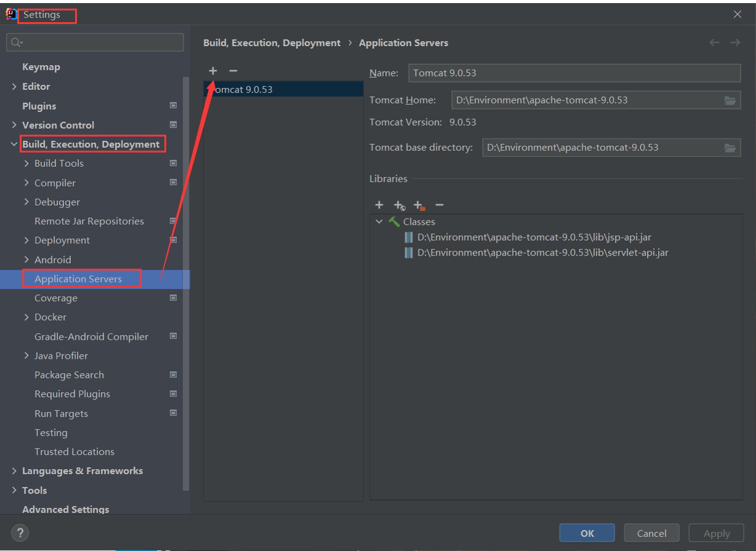Remove the selected library entry
756x551 pixels.
[439, 205]
